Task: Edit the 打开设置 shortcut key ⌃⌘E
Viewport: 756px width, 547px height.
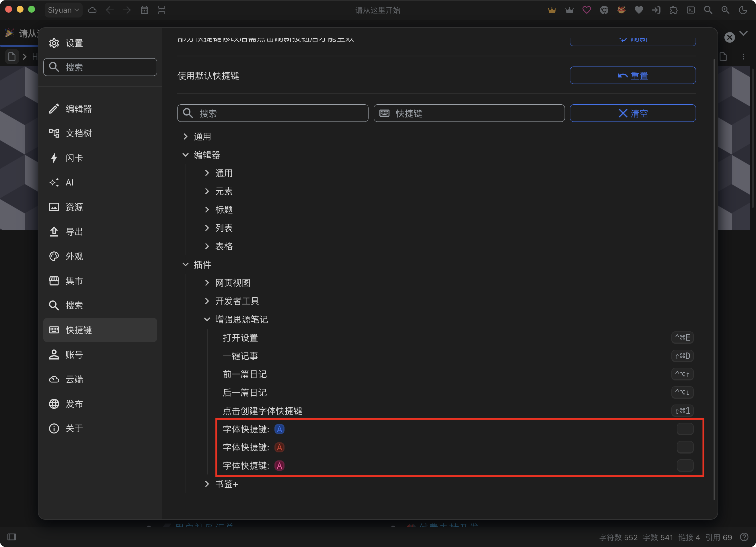Action: (x=682, y=337)
